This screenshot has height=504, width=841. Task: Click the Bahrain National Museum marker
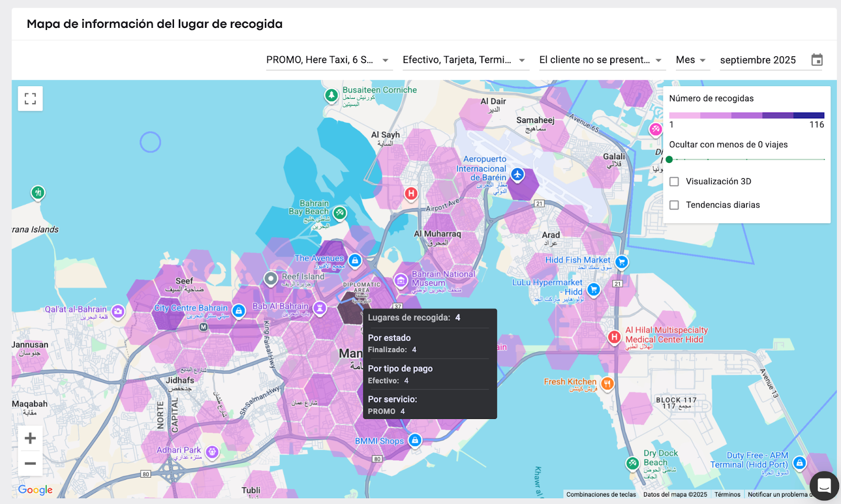tap(401, 281)
